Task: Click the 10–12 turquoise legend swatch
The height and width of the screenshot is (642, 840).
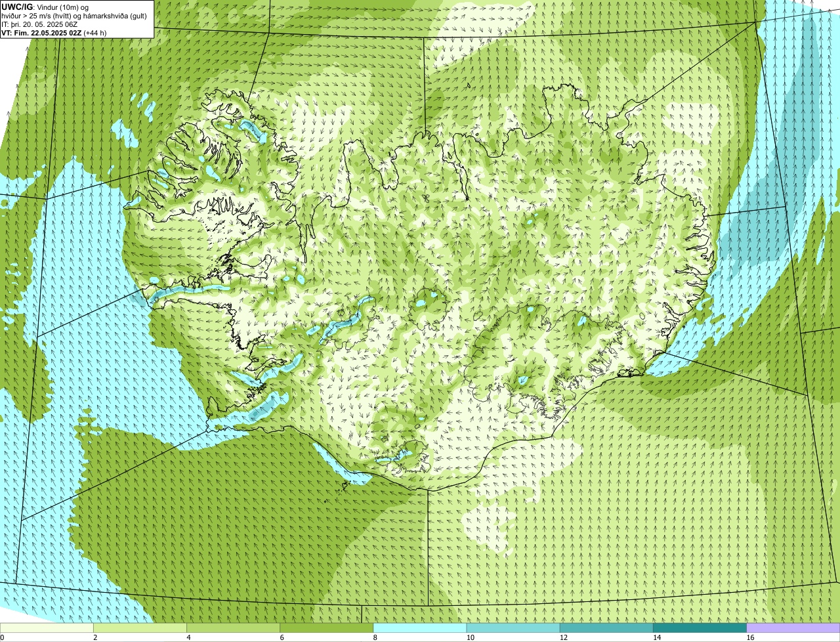Action: [x=513, y=628]
